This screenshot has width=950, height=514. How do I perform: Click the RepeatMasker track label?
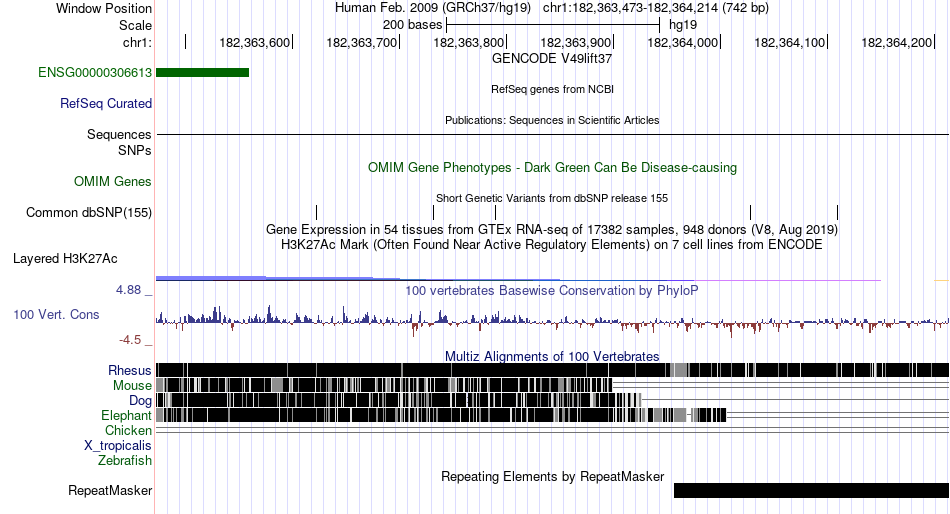[110, 490]
